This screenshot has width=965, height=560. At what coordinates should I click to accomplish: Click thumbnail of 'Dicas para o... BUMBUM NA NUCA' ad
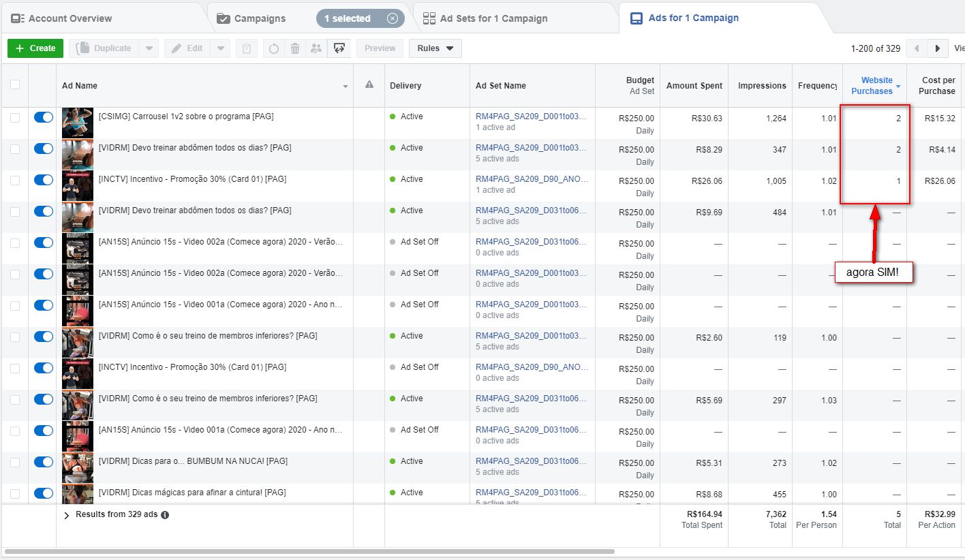click(x=77, y=468)
